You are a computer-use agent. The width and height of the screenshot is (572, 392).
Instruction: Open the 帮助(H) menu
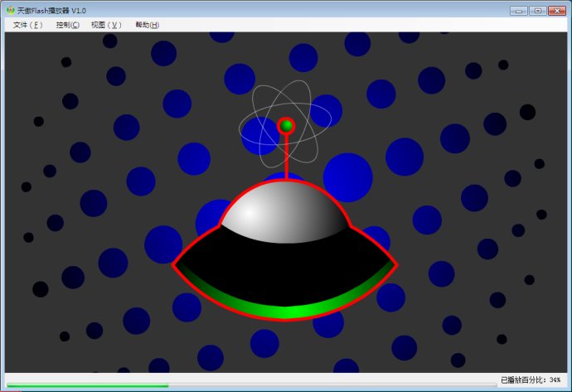pyautogui.click(x=147, y=25)
